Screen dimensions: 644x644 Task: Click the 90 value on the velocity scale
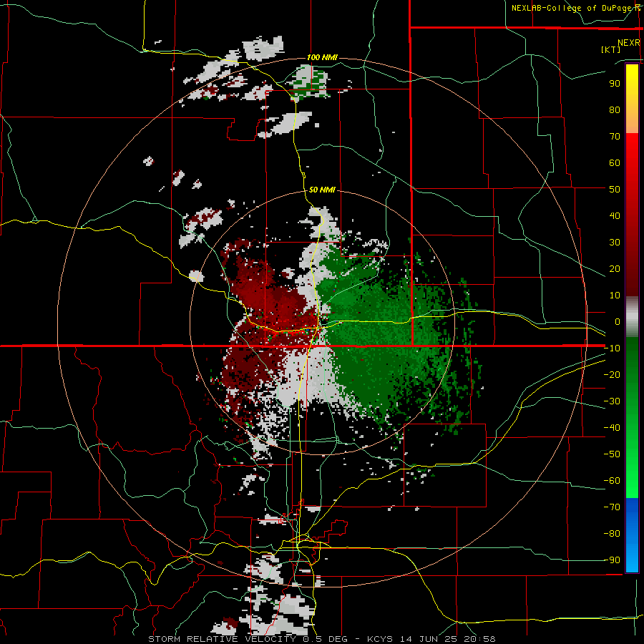click(x=615, y=84)
